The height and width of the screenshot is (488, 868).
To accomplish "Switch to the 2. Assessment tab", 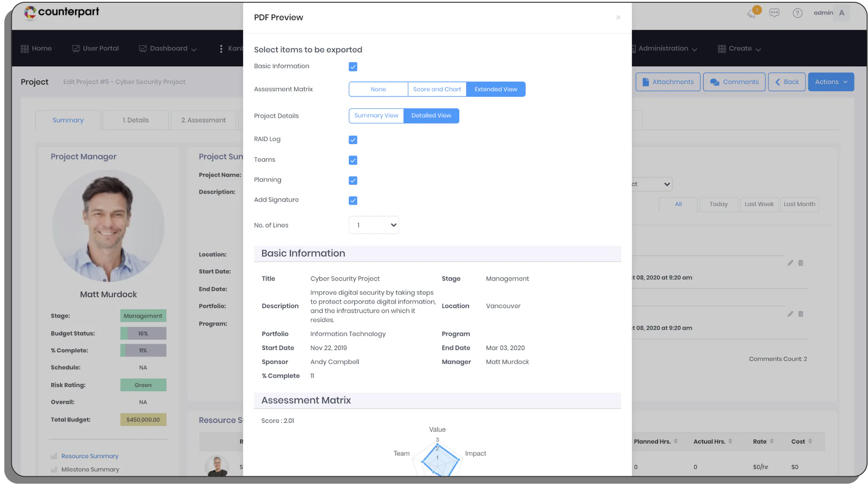I will coord(203,120).
